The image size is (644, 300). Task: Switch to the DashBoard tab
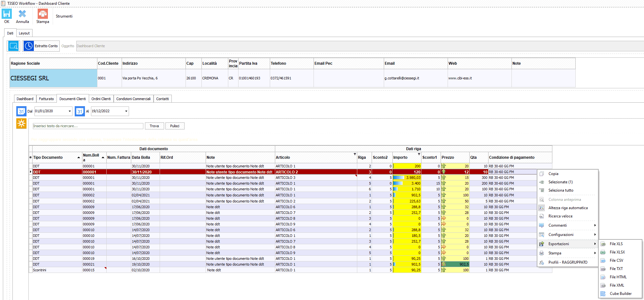[x=25, y=99]
